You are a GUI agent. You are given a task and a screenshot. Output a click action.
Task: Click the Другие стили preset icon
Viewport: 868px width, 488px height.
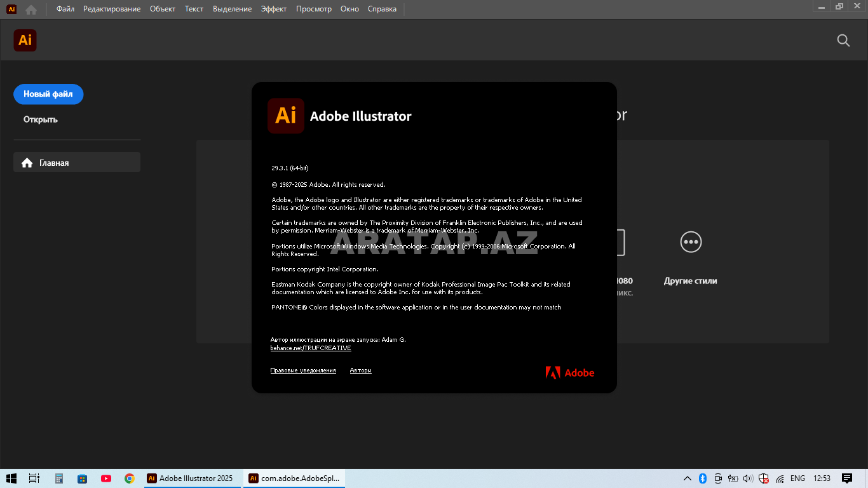coord(690,242)
